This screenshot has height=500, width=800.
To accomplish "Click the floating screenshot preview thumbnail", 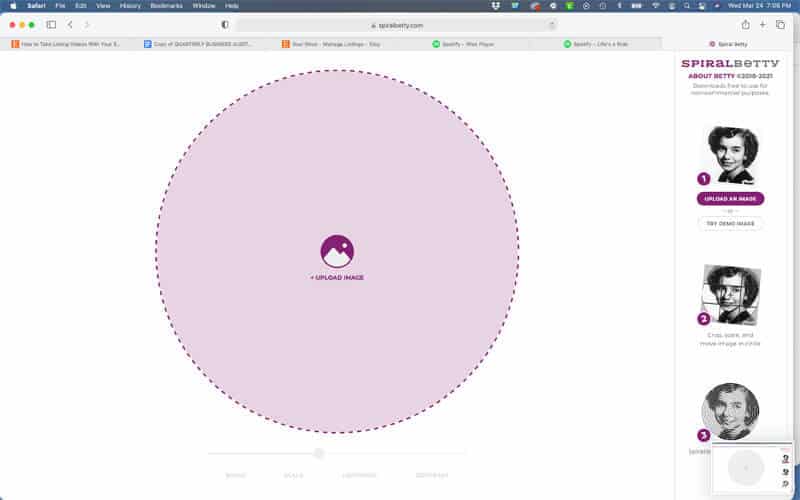I will pyautogui.click(x=751, y=468).
